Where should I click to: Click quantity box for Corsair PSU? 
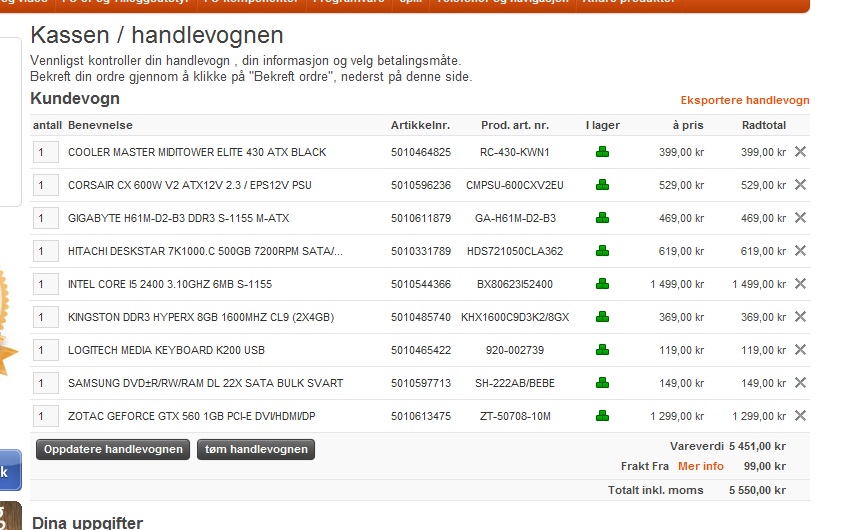click(46, 185)
